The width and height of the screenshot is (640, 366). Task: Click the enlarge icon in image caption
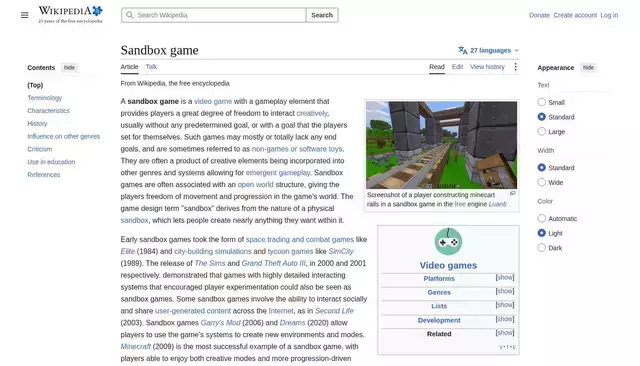[513, 193]
